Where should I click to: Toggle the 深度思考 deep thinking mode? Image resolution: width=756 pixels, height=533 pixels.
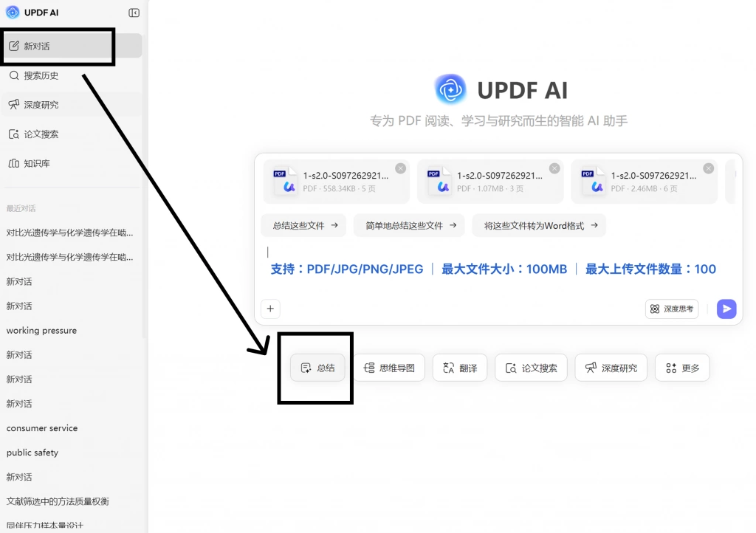coord(672,309)
